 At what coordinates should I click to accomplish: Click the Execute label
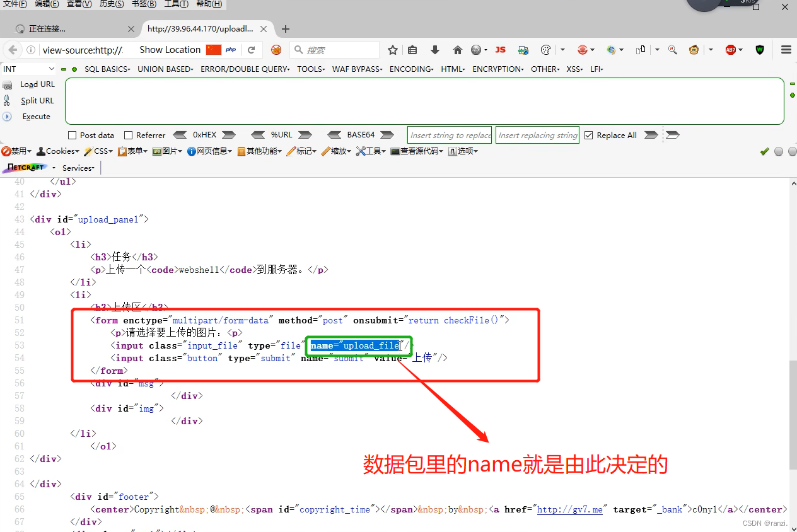pyautogui.click(x=36, y=117)
